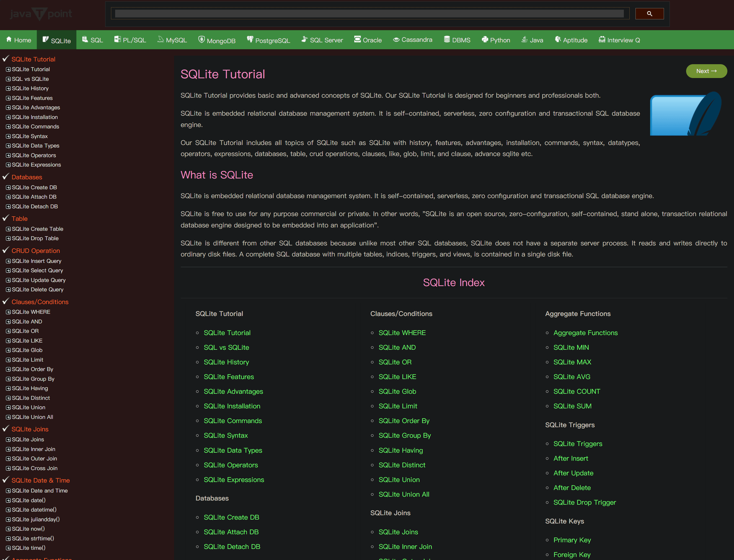Image resolution: width=734 pixels, height=560 pixels.
Task: Go to Next page button
Action: 706,71
